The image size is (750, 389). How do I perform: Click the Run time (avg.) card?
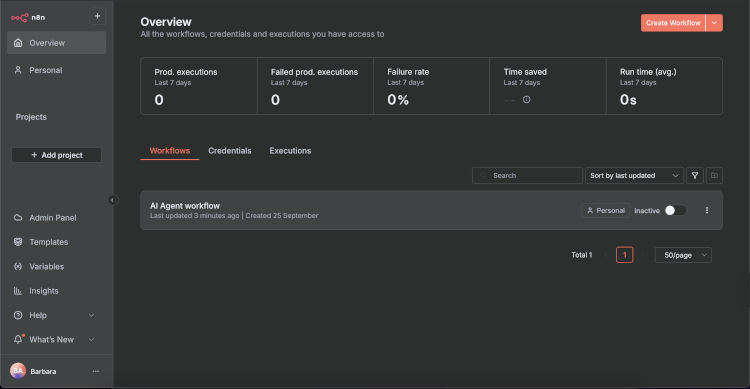664,86
